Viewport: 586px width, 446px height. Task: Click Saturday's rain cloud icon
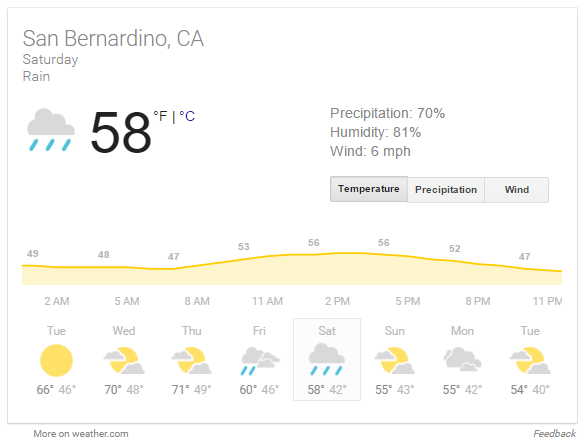(327, 359)
